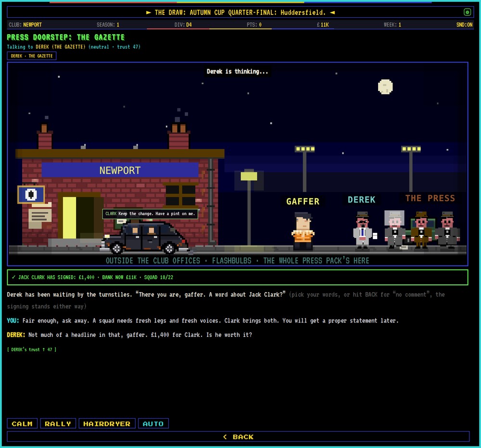
Task: Select the AUTO reply button
Action: point(153,423)
